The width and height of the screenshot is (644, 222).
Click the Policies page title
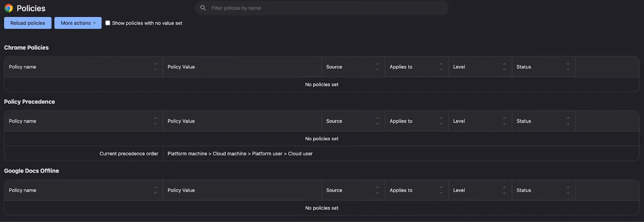31,8
